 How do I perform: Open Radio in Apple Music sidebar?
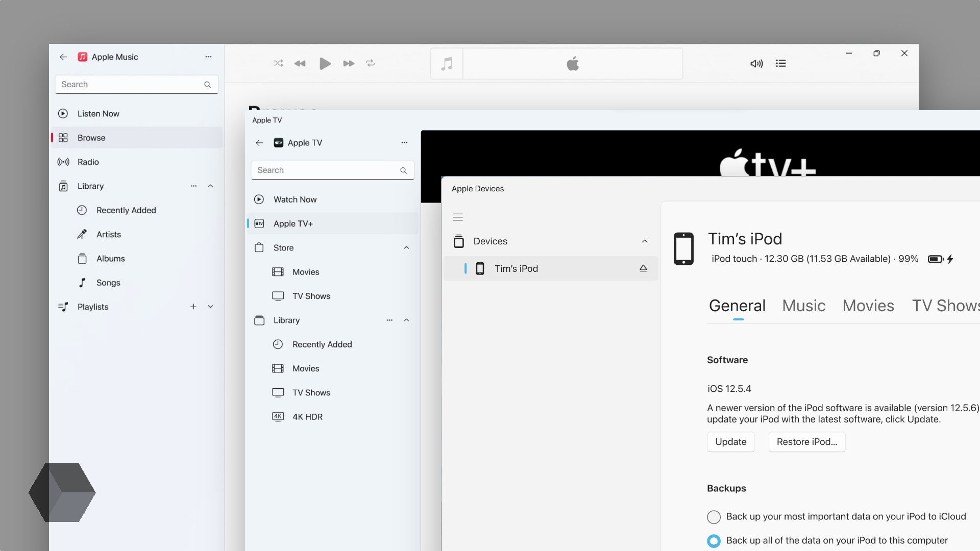coord(137,162)
